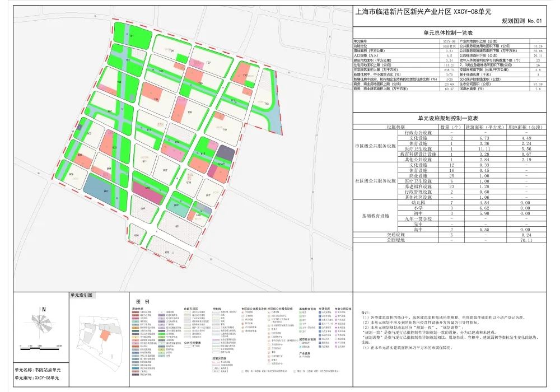
Task: Click the 社区级公共服务设施 group cell
Action: point(375,181)
